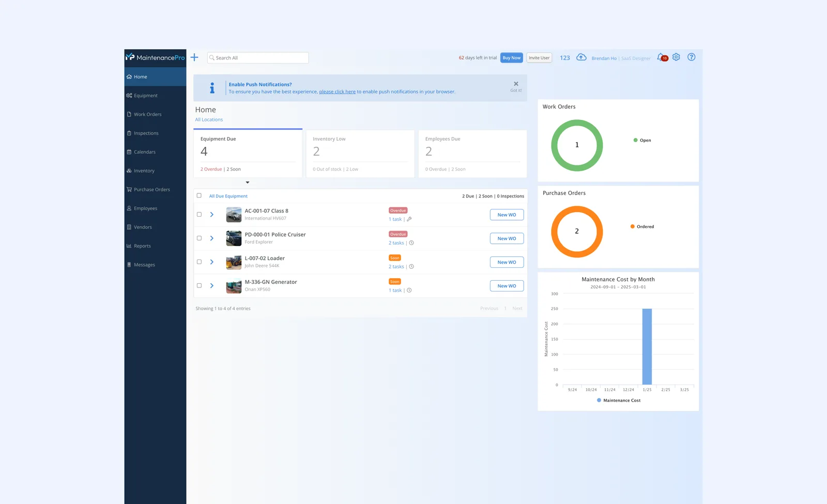
Task: Click the info icon in the notification banner
Action: click(212, 88)
